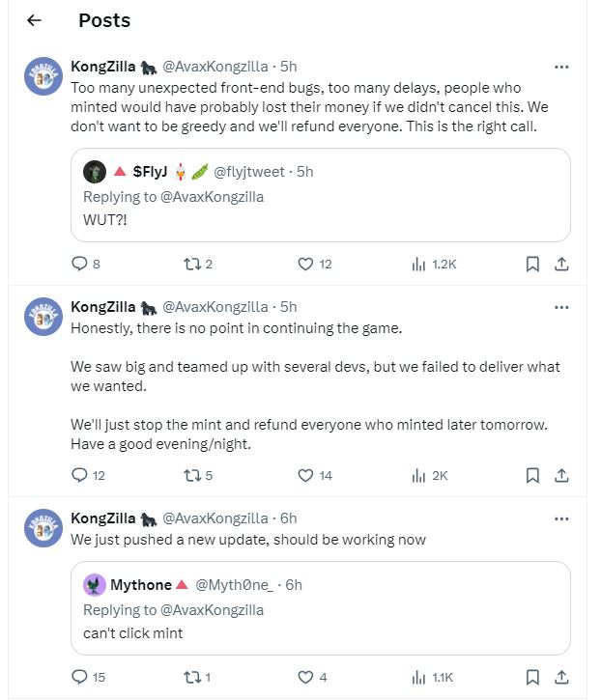
Task: Open more options on the second post
Action: [561, 307]
